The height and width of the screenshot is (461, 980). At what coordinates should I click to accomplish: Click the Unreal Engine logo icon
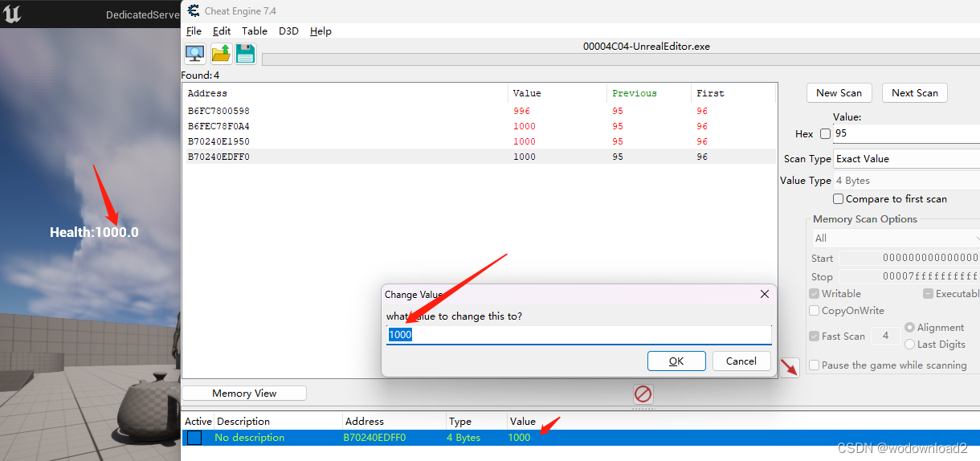[x=12, y=14]
